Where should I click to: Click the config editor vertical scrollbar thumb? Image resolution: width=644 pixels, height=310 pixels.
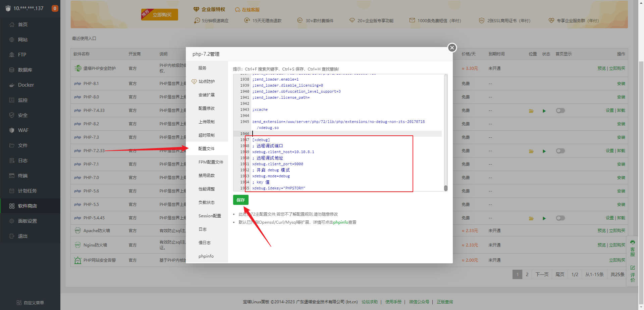point(446,188)
